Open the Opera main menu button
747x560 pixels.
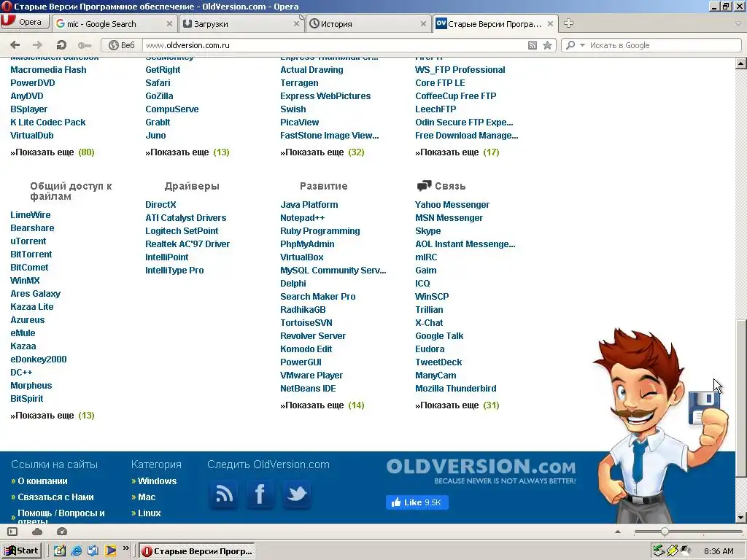pyautogui.click(x=25, y=22)
